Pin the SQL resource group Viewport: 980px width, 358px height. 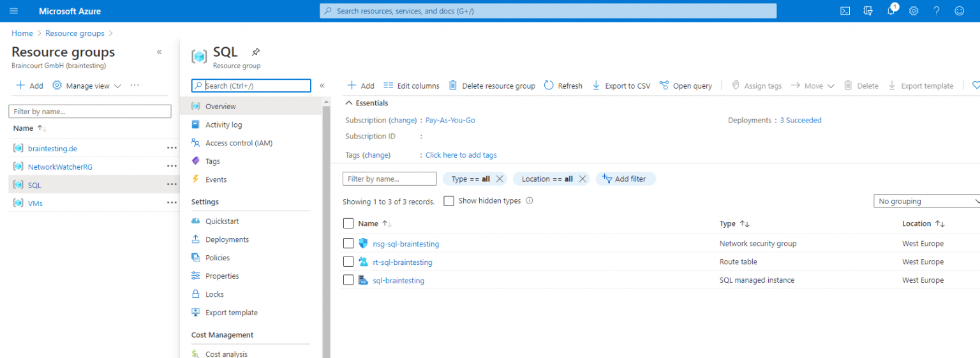coord(256,52)
